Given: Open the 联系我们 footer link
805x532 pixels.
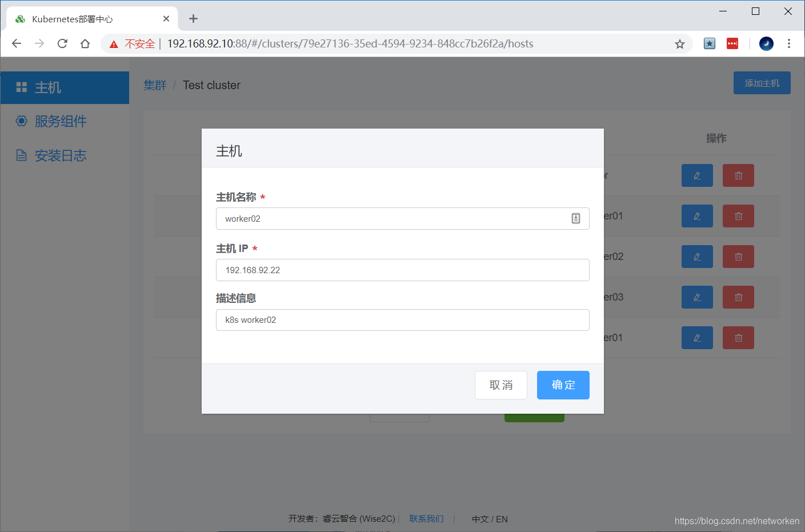Looking at the screenshot, I should pos(426,519).
